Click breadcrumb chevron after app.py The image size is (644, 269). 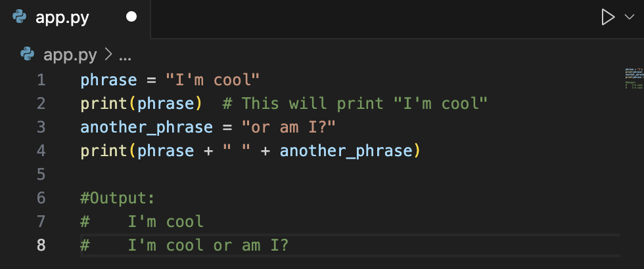(108, 54)
